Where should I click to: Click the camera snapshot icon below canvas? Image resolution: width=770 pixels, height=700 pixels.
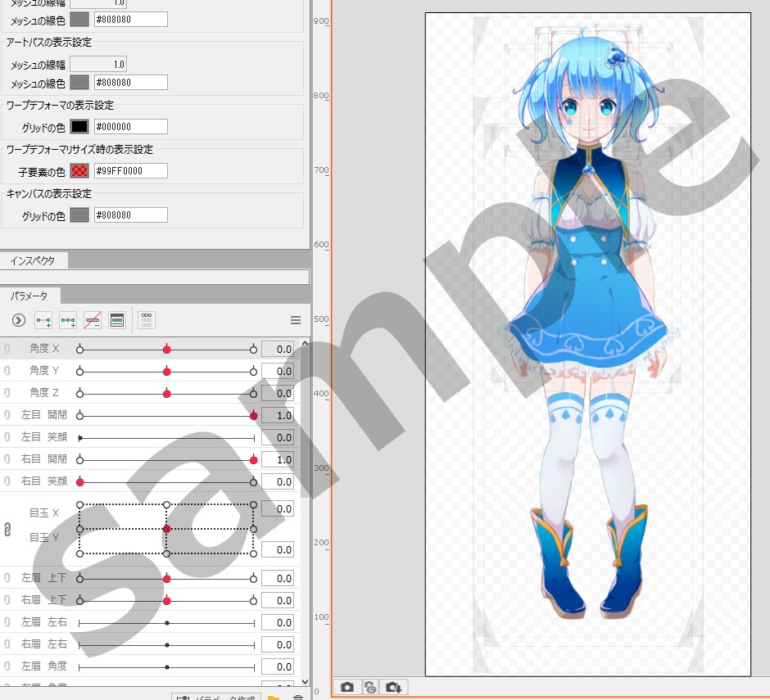(347, 687)
